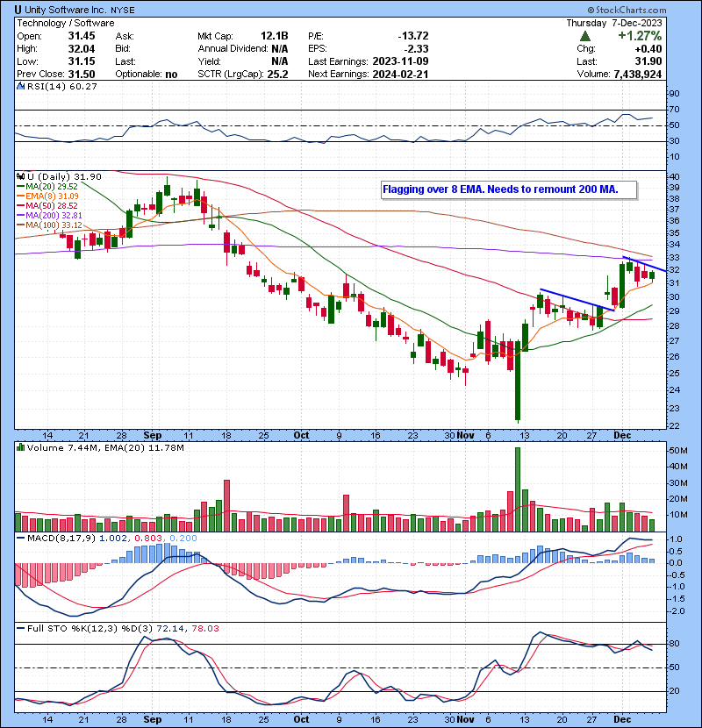Click the Last price 31.90 in header

[649, 61]
